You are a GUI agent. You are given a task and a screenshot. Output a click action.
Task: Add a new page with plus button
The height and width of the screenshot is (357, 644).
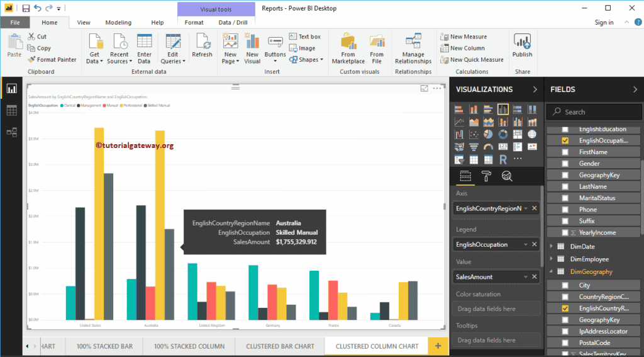[438, 346]
